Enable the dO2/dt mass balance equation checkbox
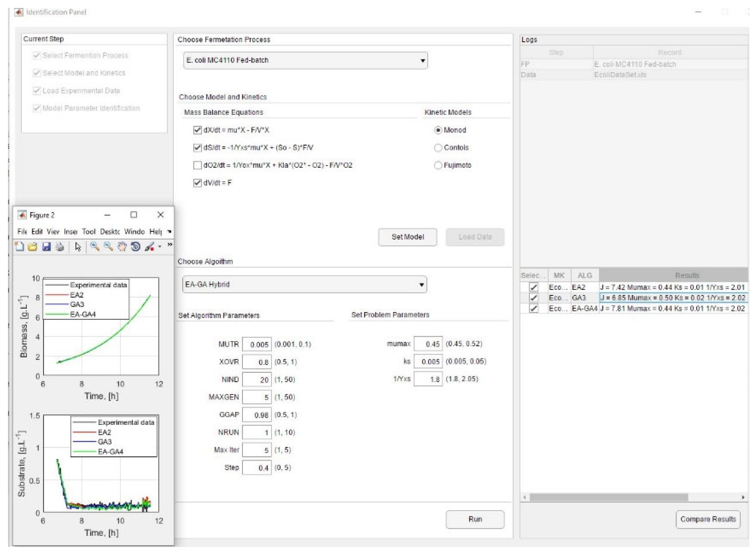 198,166
